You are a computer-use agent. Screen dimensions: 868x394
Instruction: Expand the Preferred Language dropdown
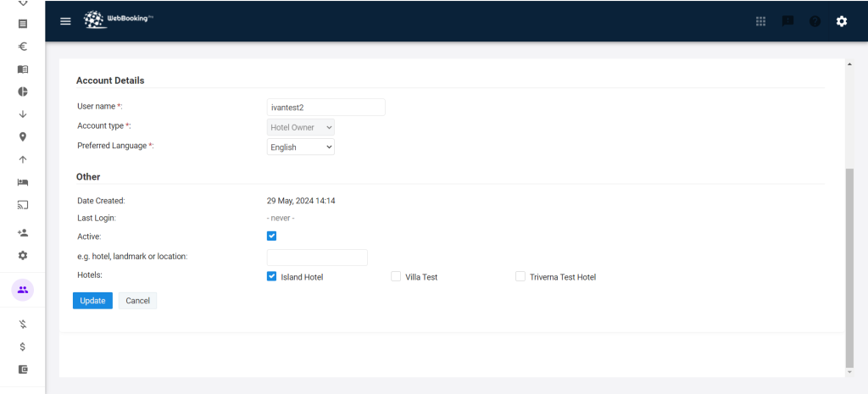[301, 147]
